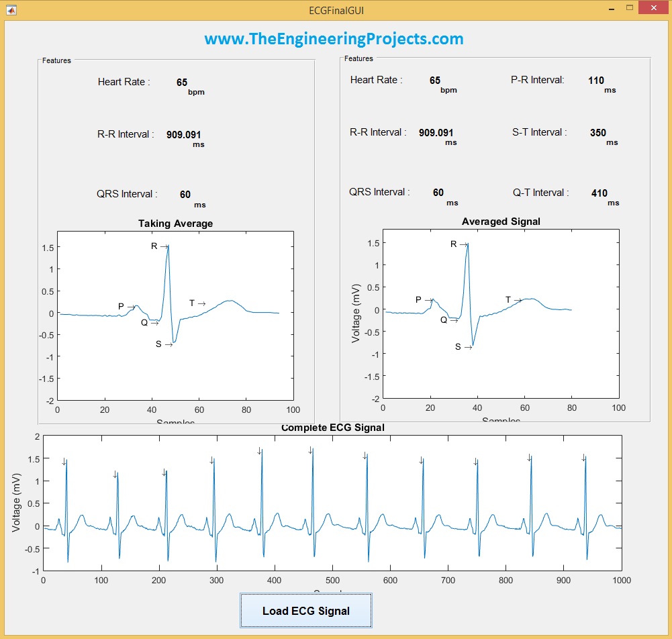This screenshot has width=672, height=639.
Task: Click the Q label in Averaged Signal plot
Action: click(x=444, y=320)
